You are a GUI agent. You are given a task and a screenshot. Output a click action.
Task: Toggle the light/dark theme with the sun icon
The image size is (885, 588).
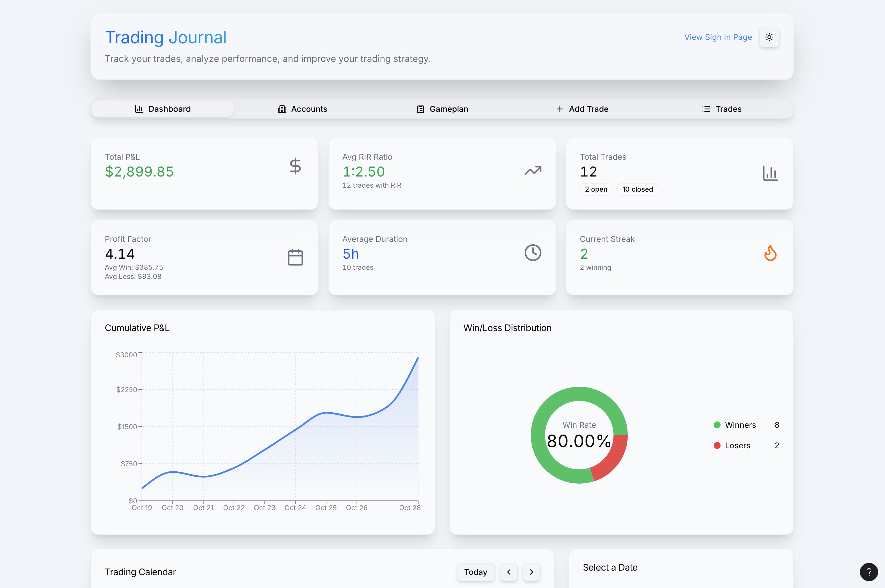point(769,37)
